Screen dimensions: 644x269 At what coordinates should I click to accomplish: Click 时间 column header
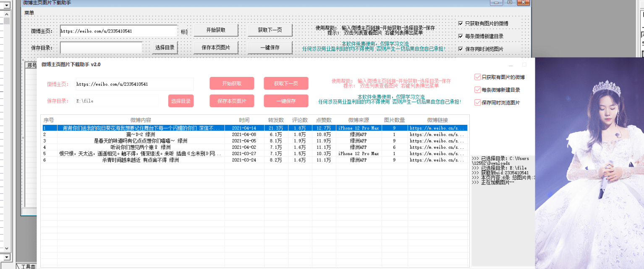(244, 120)
